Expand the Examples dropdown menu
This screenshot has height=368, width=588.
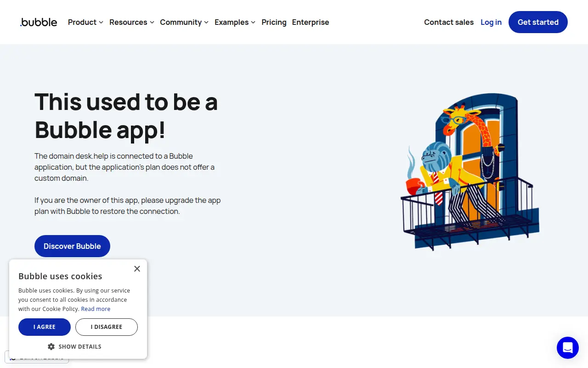click(x=235, y=22)
